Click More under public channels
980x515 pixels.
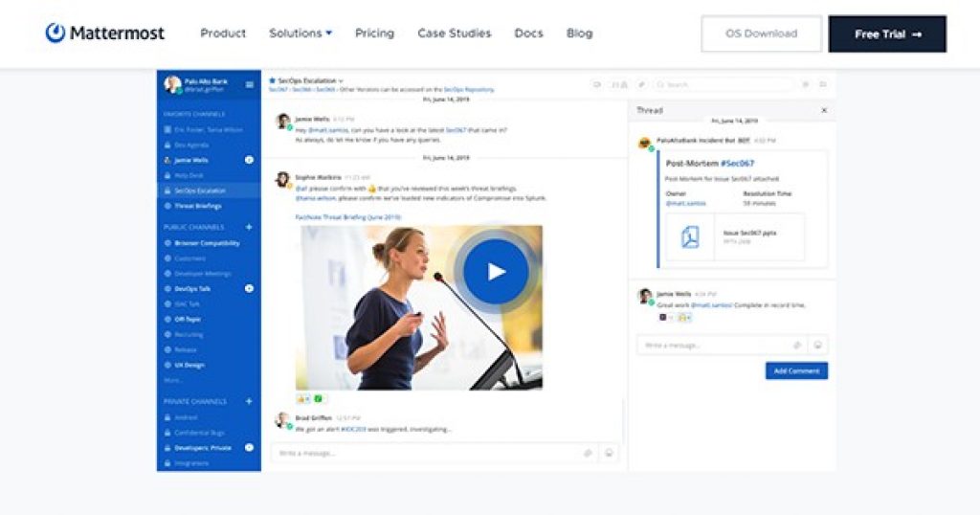(x=172, y=380)
